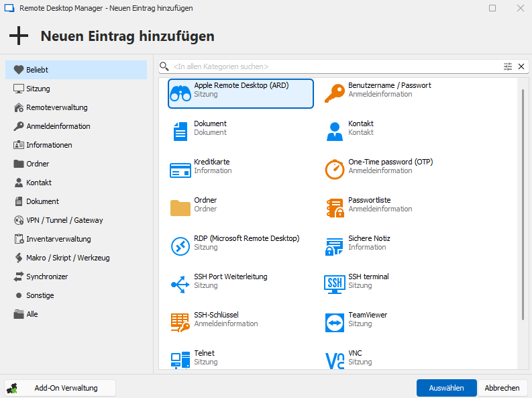Select the Passwortliste lock list icon
This screenshot has height=398, width=532.
tap(335, 208)
